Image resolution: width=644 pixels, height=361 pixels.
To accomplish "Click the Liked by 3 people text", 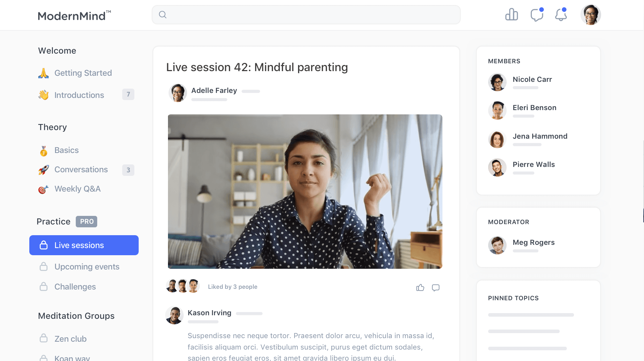I will click(233, 287).
